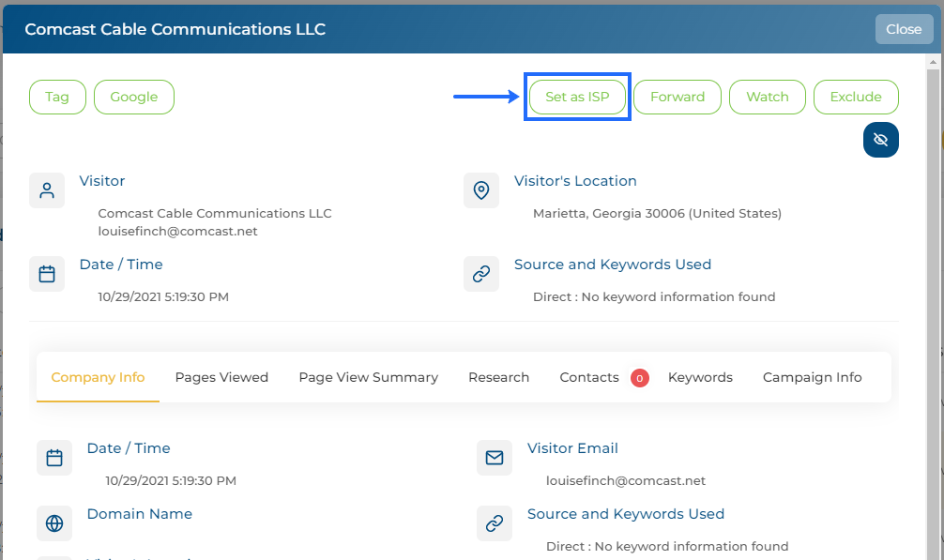Click the keyword text in the Company Info panel
Viewport: 944px width, 560px height.
coord(667,546)
